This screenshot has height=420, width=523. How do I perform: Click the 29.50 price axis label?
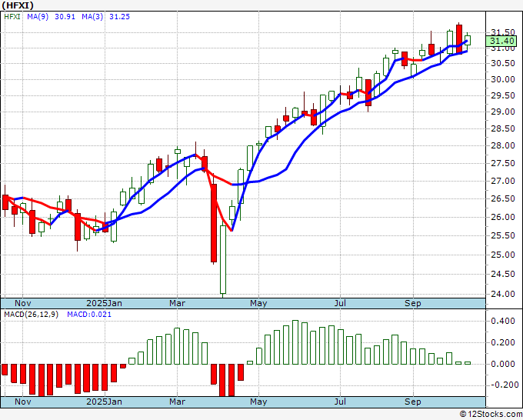point(503,95)
